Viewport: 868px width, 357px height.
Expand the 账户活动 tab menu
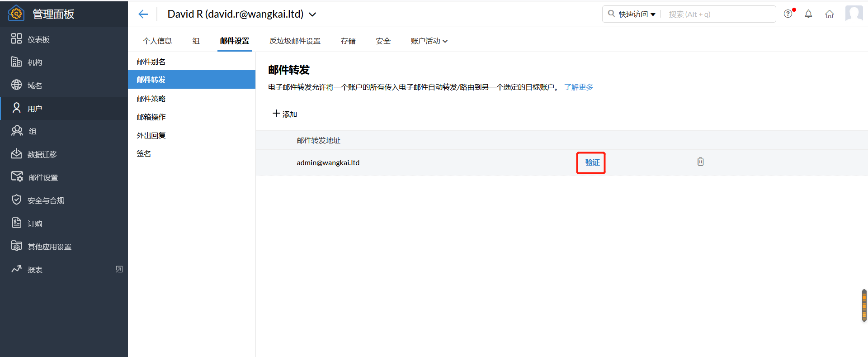[x=429, y=41]
